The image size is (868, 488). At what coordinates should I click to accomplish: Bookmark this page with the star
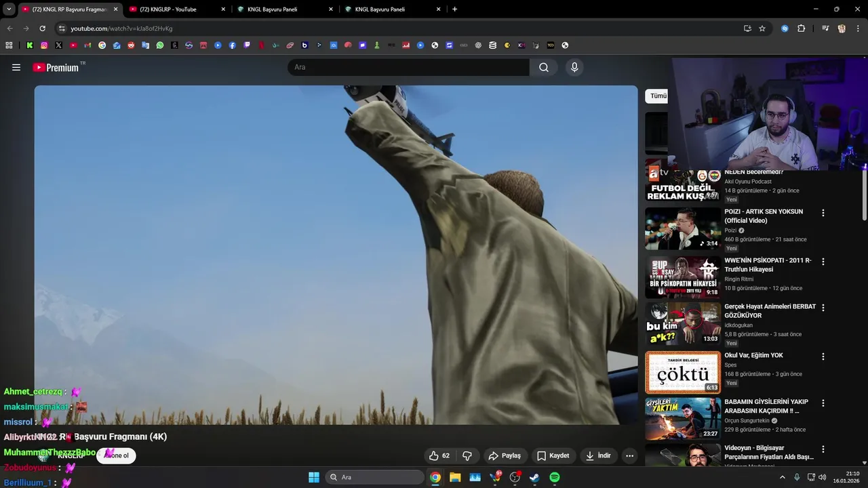[x=762, y=28]
